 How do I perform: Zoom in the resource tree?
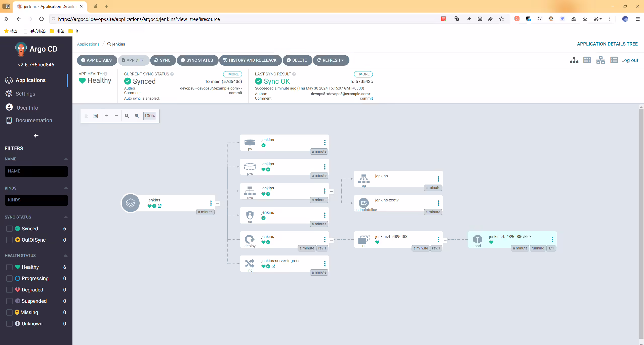click(x=127, y=116)
